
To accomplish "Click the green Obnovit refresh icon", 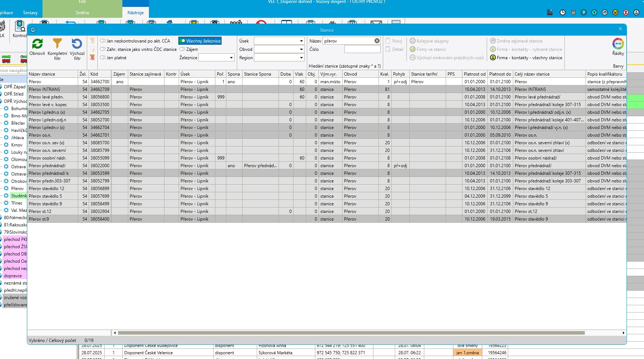I will click(x=37, y=44).
